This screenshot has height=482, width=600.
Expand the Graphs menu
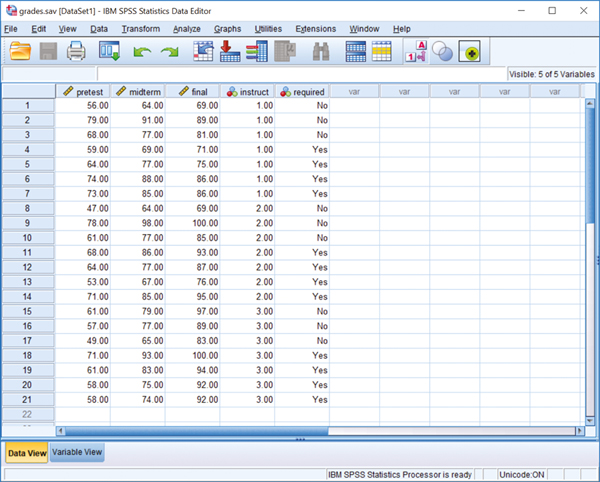point(227,29)
